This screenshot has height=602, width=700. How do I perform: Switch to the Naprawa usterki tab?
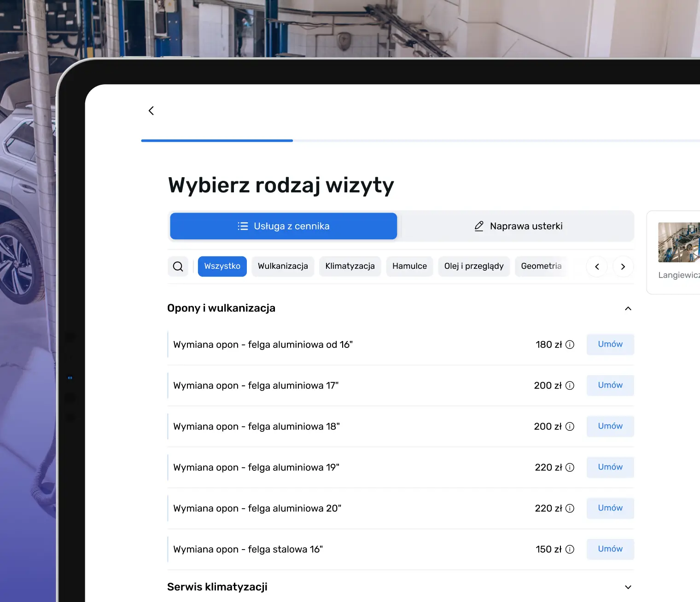coord(518,226)
